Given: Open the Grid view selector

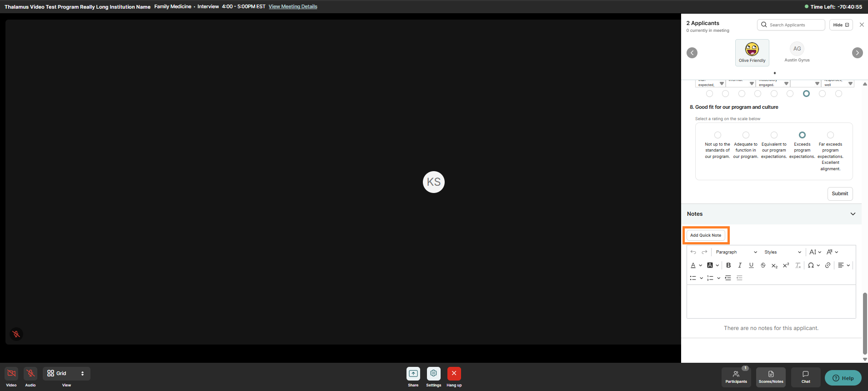Looking at the screenshot, I should pos(66,373).
